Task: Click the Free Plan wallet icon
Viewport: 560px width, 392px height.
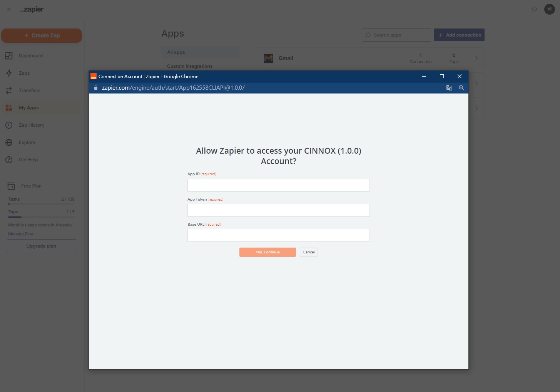Action: [11, 186]
